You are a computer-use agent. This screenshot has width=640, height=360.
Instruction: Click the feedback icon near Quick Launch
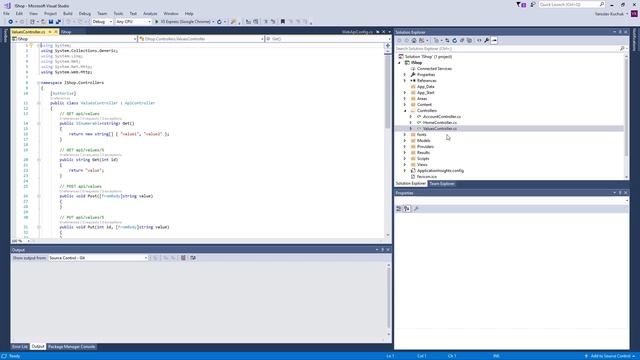(x=532, y=4)
